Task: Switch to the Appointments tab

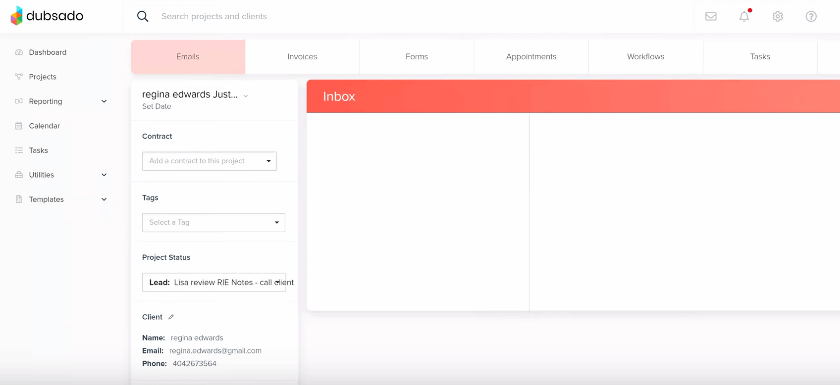Action: point(531,57)
